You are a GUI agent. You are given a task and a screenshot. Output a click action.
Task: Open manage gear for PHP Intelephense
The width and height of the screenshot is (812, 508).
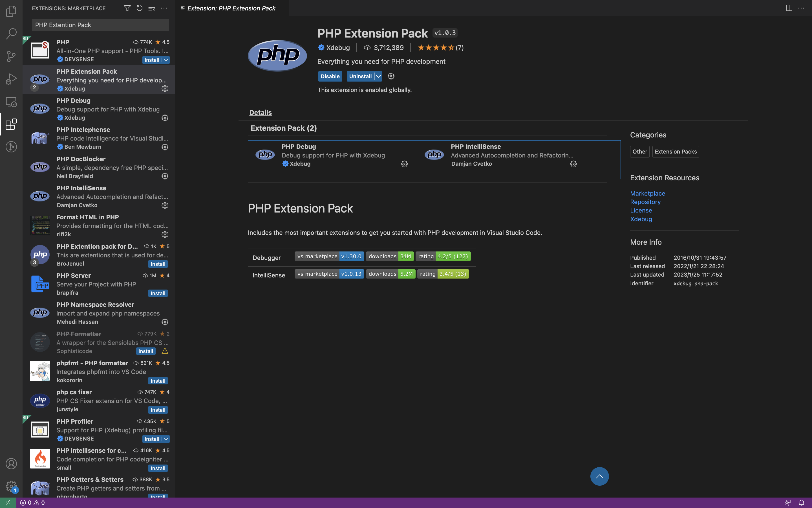(165, 147)
